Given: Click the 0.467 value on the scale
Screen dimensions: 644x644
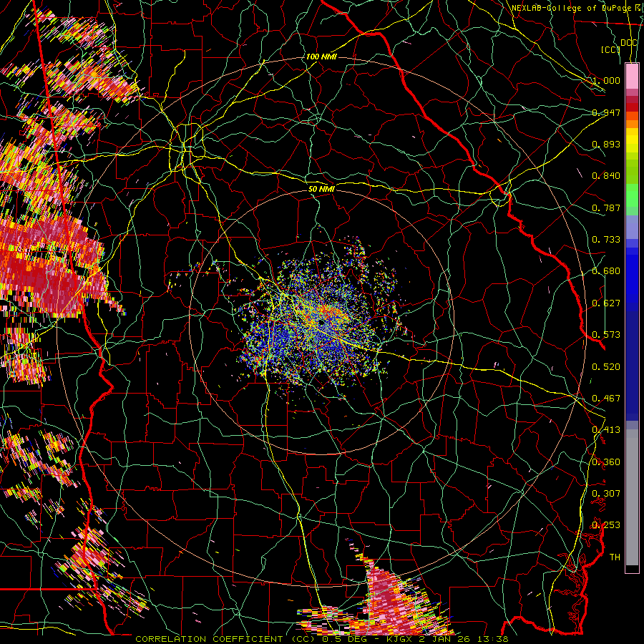Looking at the screenshot, I should click(x=606, y=399).
